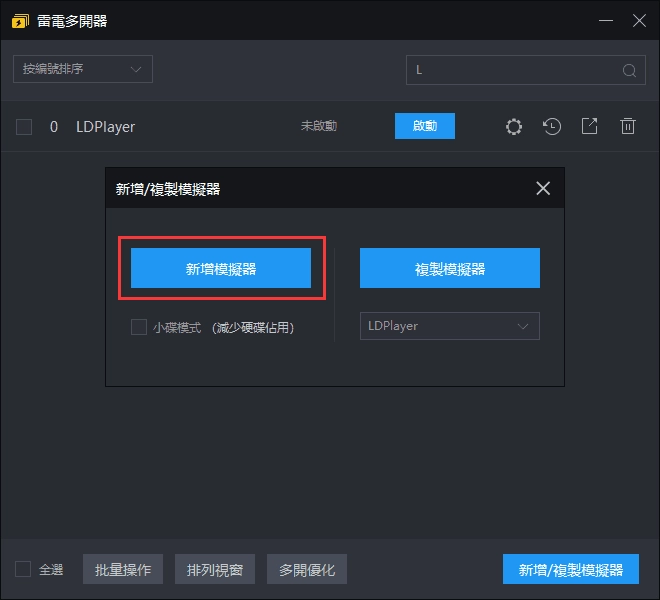Open 批量操作 batch operations
This screenshot has height=600, width=660.
pos(123,569)
